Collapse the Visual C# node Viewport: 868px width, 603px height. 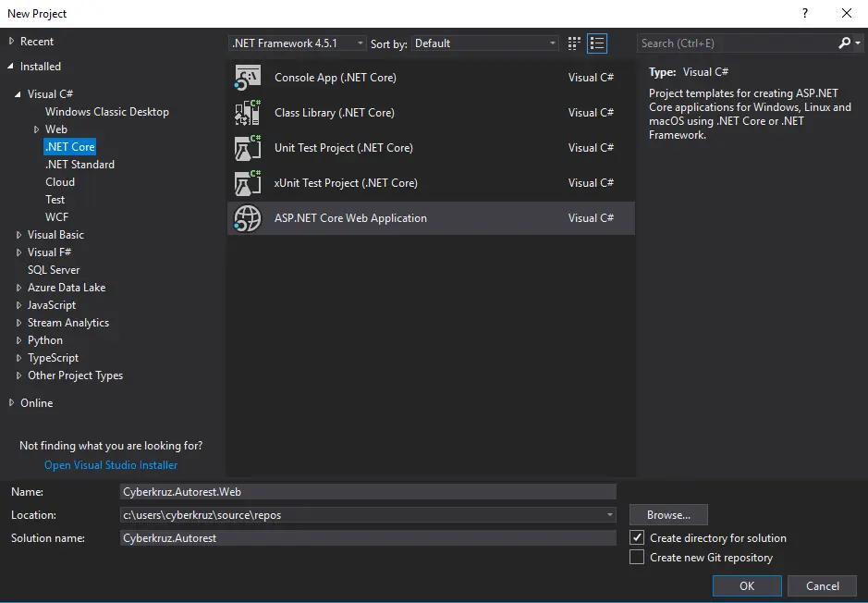[x=18, y=94]
